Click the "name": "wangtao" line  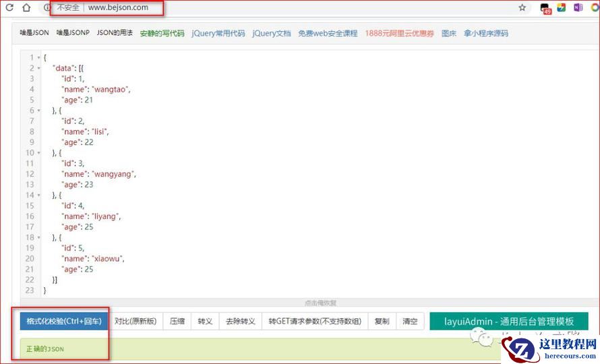[96, 89]
